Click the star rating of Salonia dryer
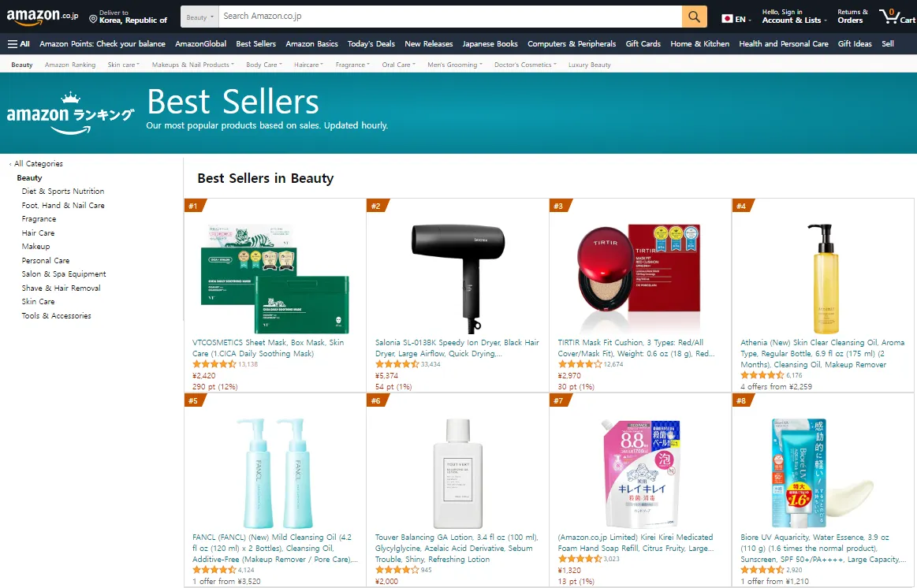The width and height of the screenshot is (917, 588). tap(397, 364)
